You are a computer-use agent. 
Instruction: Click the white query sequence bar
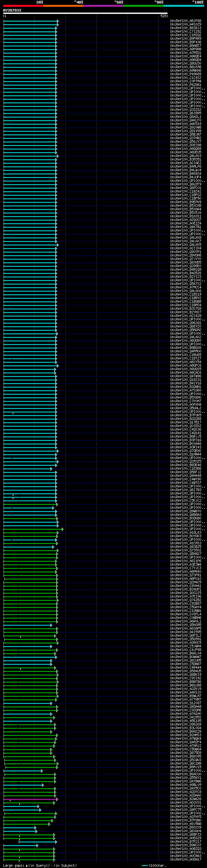(x=85, y=13)
